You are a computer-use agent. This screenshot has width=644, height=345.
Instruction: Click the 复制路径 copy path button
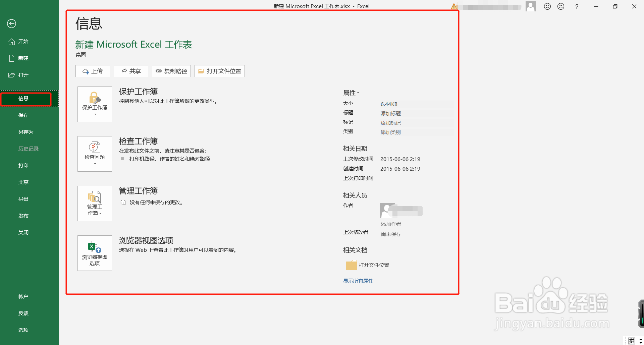coord(171,71)
